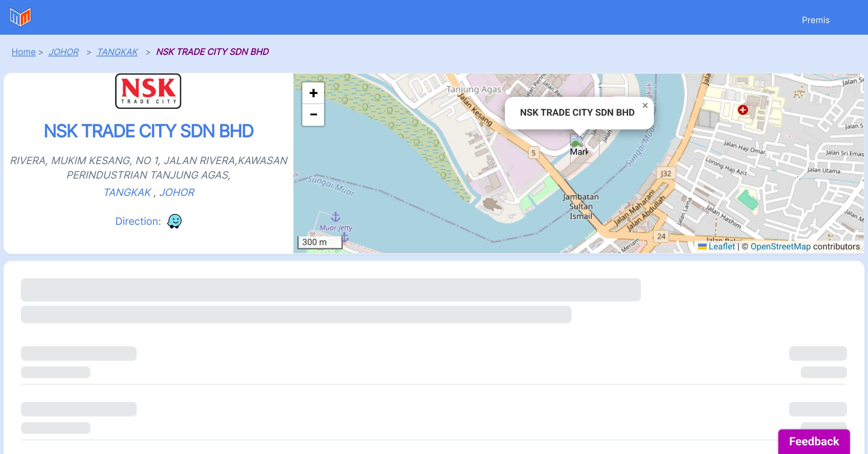
Task: Click the NSK TRADE CITY SDN BHD heading
Action: click(148, 131)
